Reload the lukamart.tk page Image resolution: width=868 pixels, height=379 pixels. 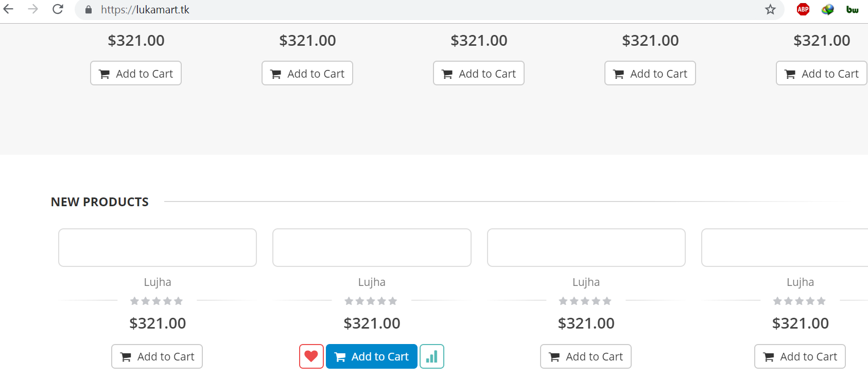(x=57, y=9)
